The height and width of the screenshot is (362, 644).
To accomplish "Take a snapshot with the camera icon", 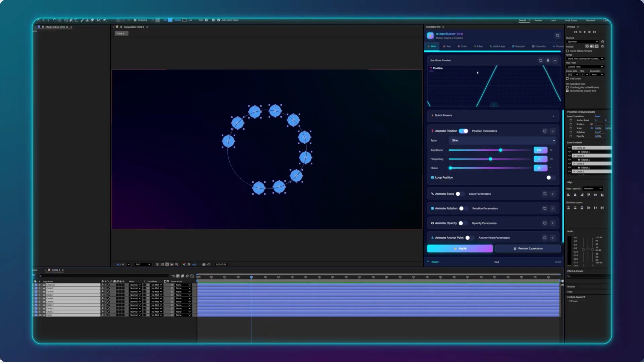I will [x=204, y=264].
